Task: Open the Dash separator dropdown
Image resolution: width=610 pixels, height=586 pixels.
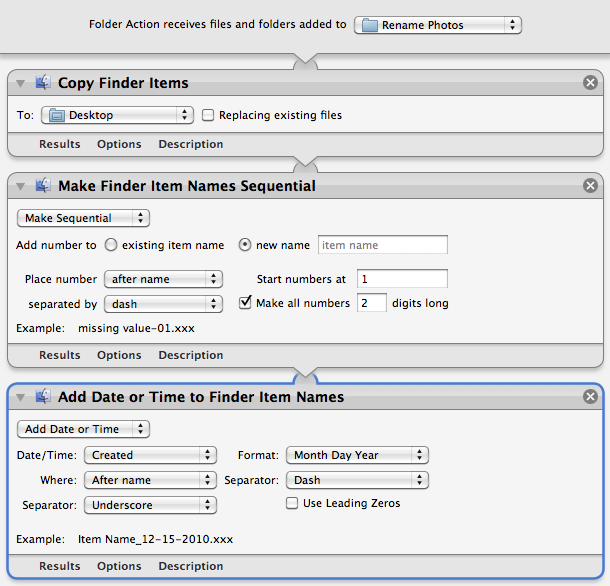Action: (357, 480)
